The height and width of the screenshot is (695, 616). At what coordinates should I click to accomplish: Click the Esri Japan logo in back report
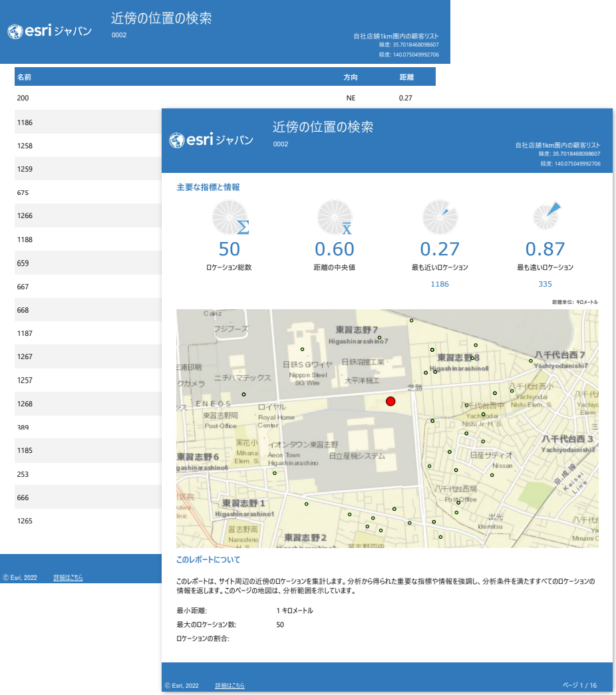coord(50,31)
